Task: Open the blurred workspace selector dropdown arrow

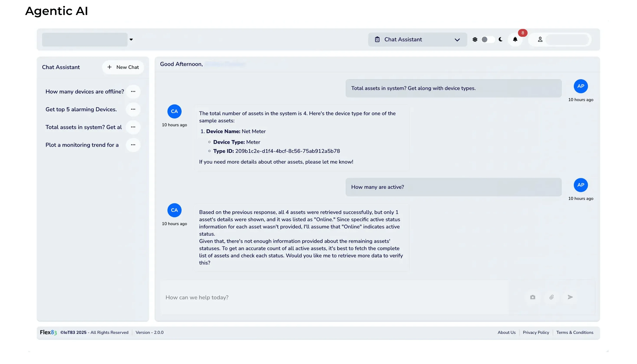Action: 131,40
